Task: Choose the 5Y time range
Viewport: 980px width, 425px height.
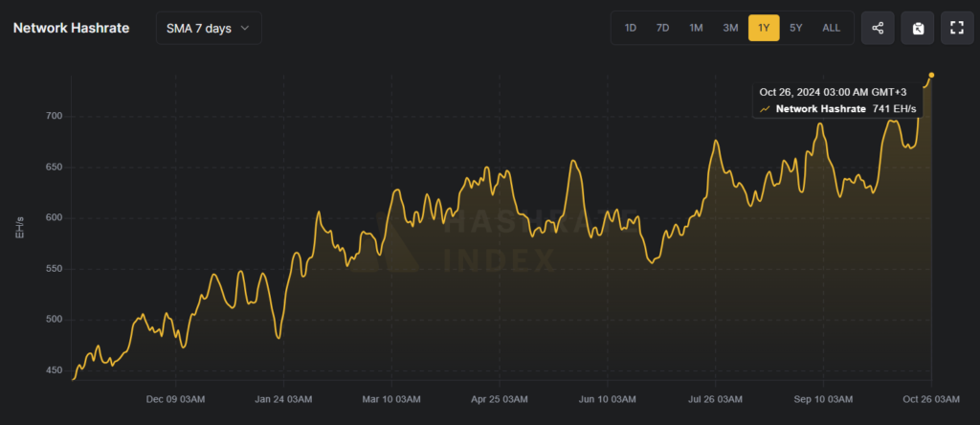Action: click(x=795, y=28)
